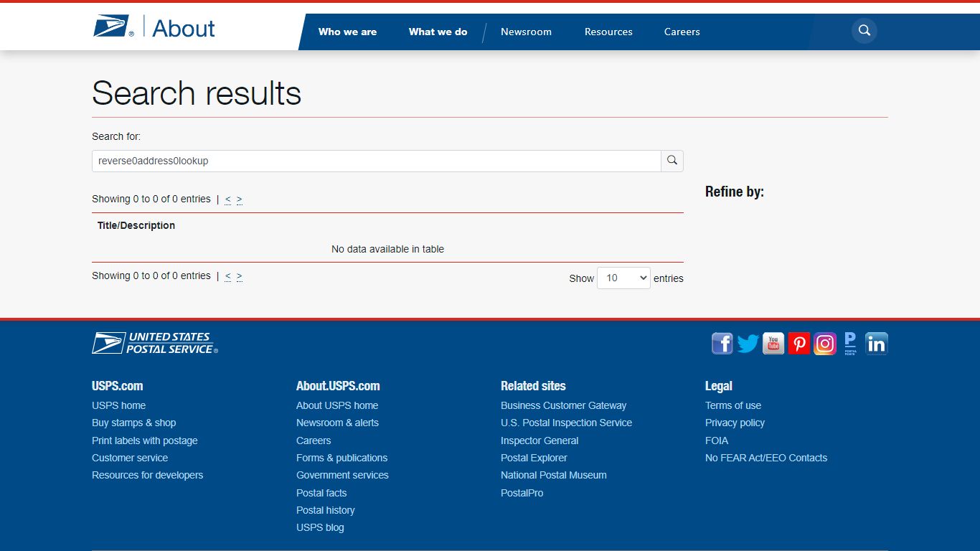Open U.S. Postal Inspection Service link

(566, 423)
